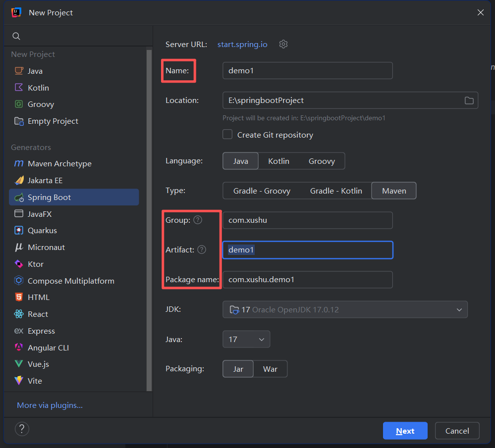Close the New Project dialog

click(x=481, y=12)
